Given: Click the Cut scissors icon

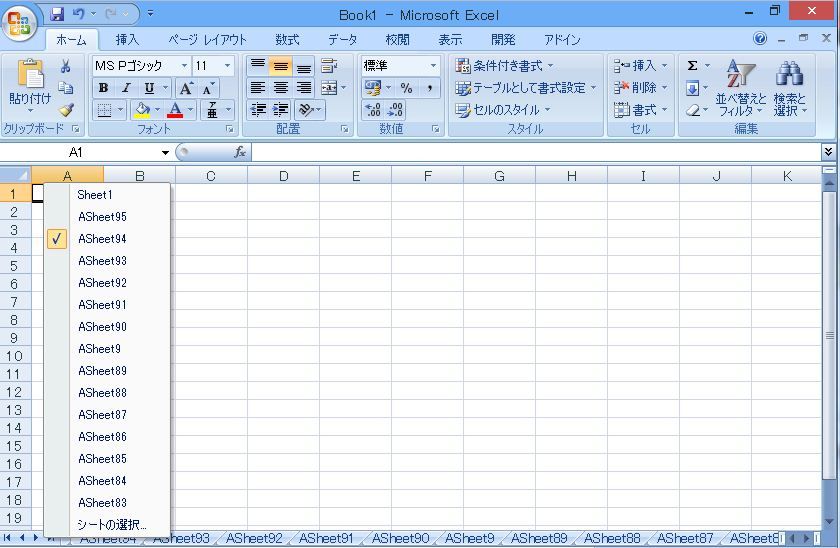Looking at the screenshot, I should [65, 66].
